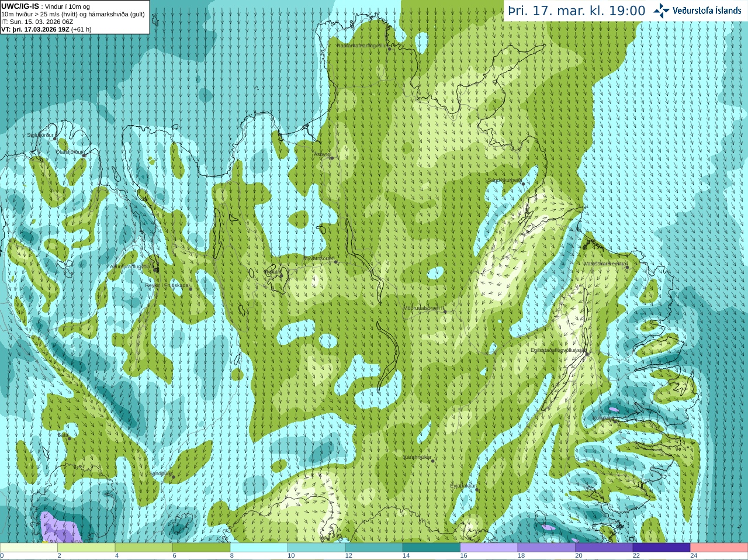Click the Veðurstofa Íslands name text

[x=707, y=11]
